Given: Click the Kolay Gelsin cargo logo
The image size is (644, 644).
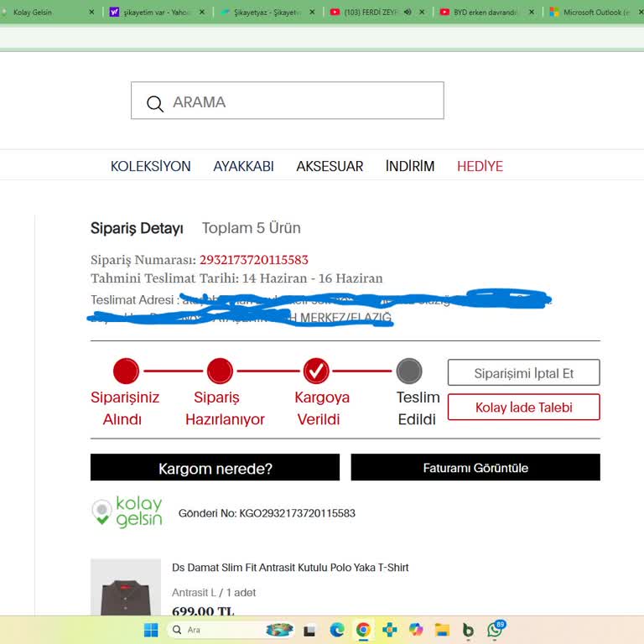Looking at the screenshot, I should pyautogui.click(x=127, y=512).
